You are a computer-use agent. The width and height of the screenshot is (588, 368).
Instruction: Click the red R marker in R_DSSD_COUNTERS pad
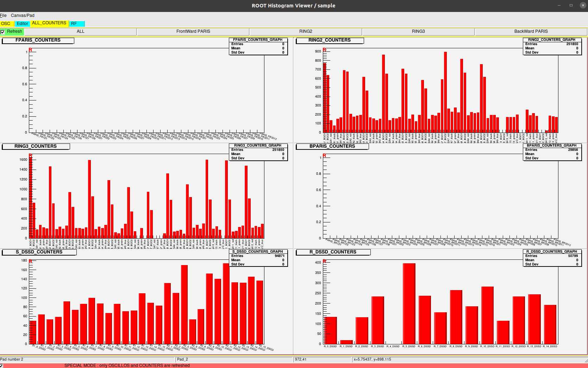click(x=324, y=261)
